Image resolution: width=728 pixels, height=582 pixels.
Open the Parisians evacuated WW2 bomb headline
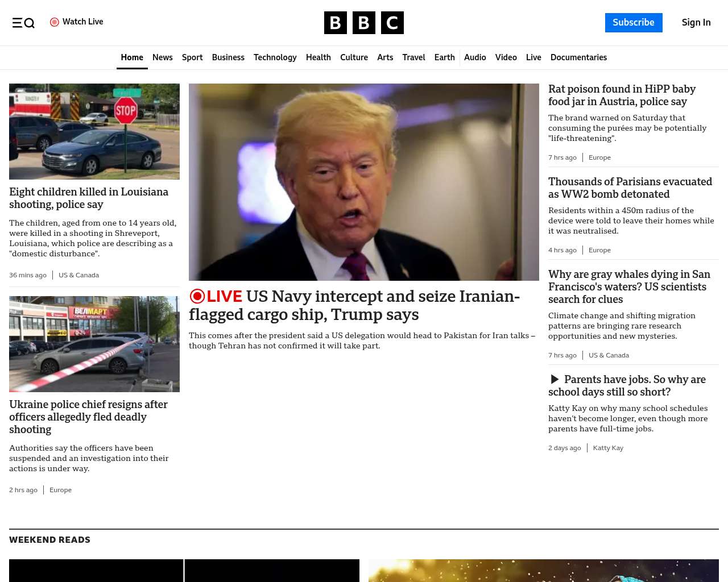(x=630, y=188)
